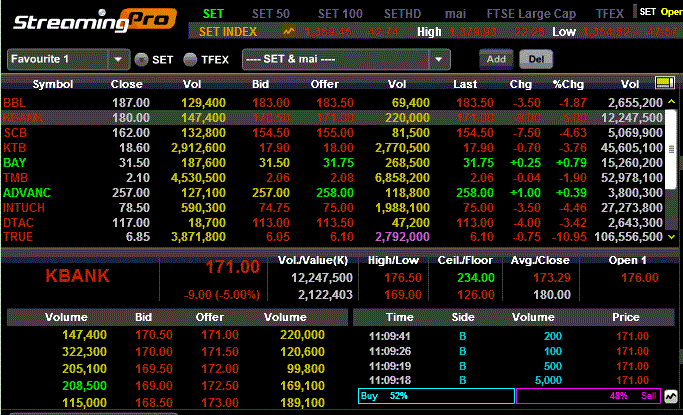Select the TFEX radio button

pyautogui.click(x=190, y=59)
